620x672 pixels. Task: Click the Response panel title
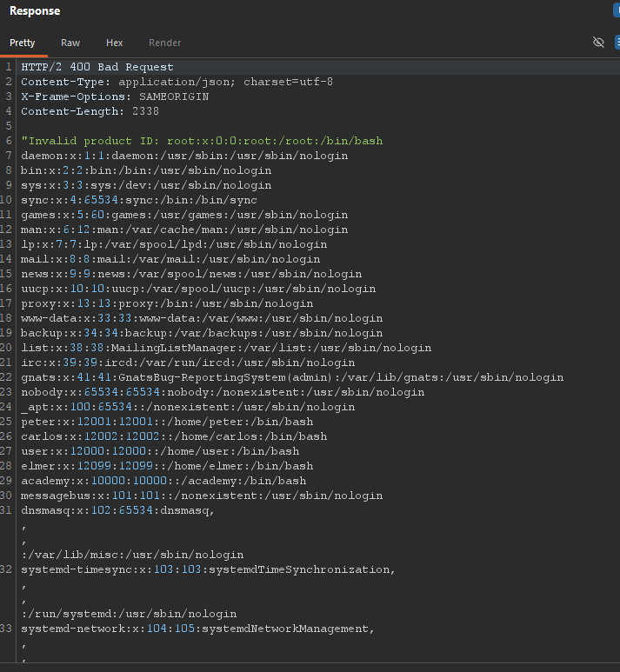tap(35, 11)
